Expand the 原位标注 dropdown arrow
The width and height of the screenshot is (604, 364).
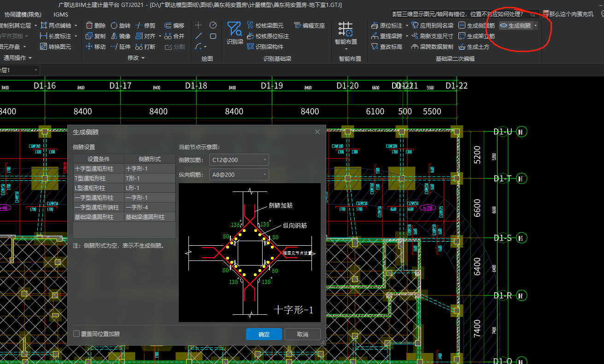tap(407, 26)
